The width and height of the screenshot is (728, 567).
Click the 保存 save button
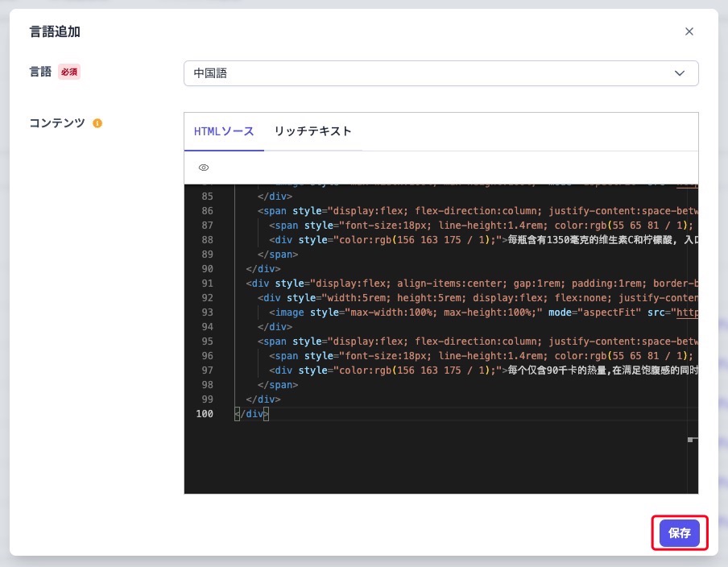click(x=679, y=533)
